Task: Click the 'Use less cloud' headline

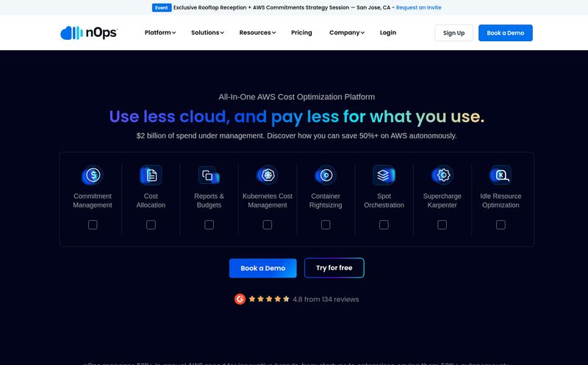Action: [x=297, y=116]
